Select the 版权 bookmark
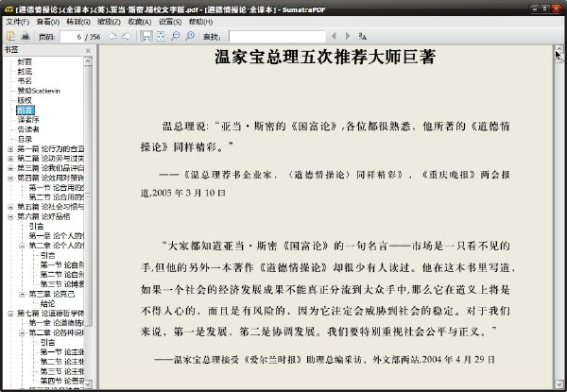This screenshot has height=392, width=567. [25, 100]
